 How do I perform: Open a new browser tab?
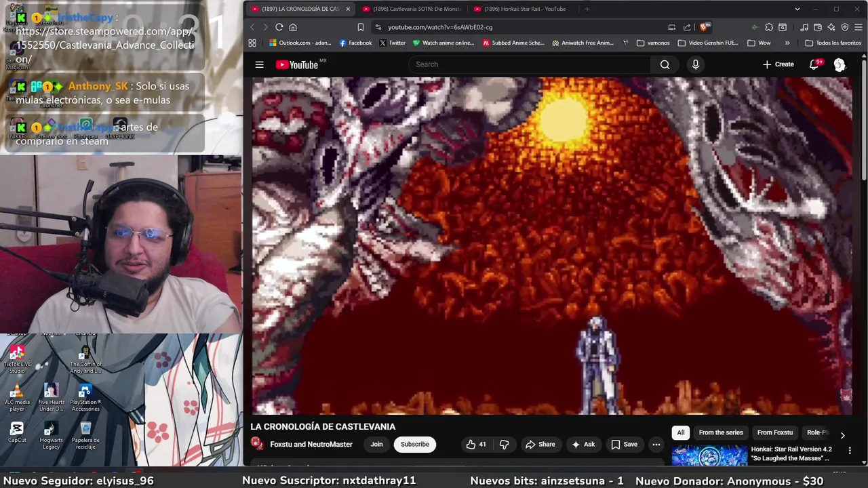click(x=587, y=9)
